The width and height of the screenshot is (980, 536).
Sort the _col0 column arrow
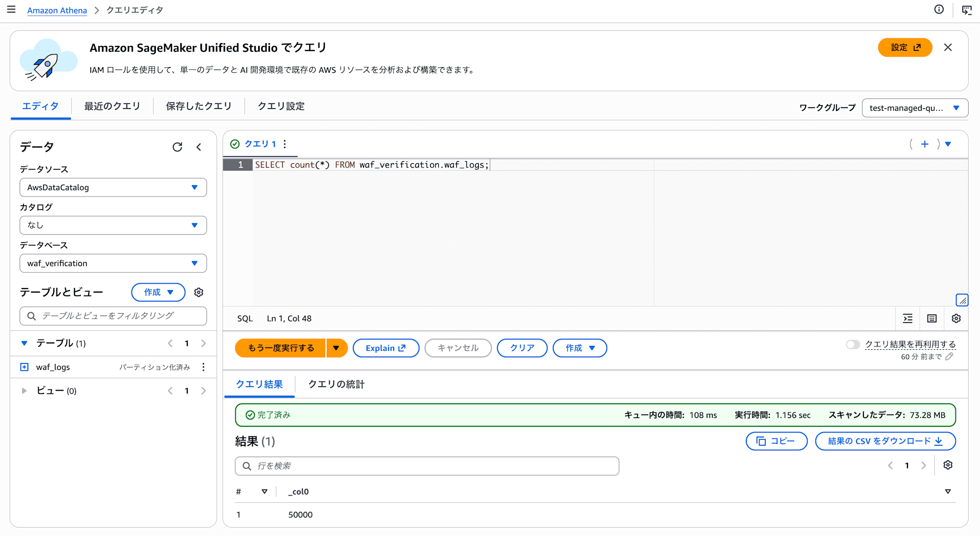948,491
